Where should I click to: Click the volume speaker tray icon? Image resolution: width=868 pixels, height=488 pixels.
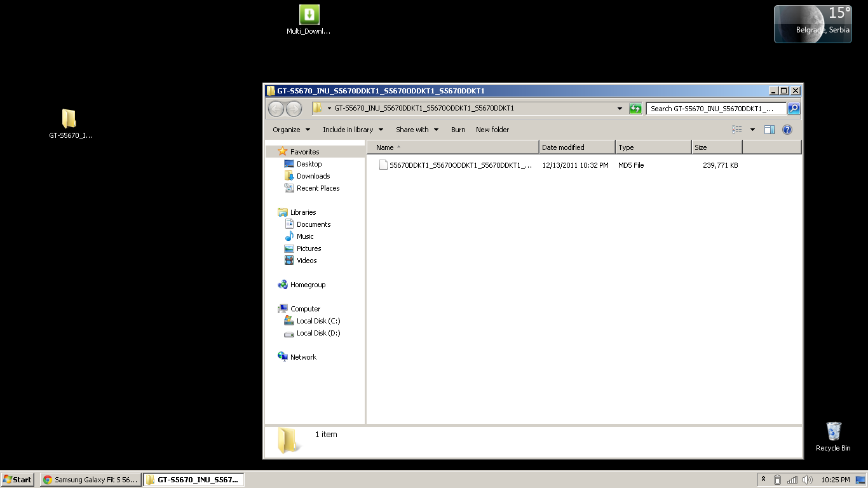(808, 480)
